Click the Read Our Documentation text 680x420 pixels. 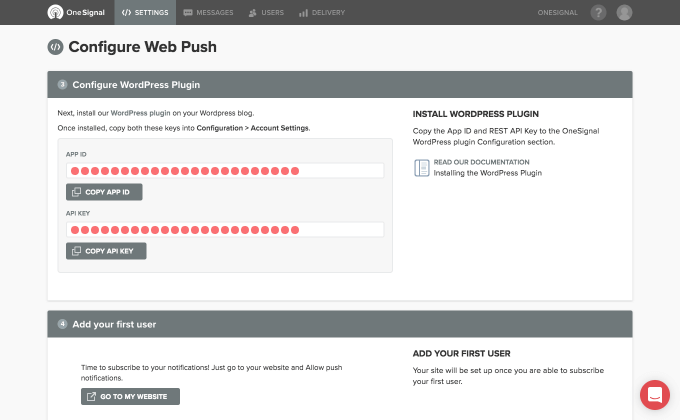[x=481, y=162]
